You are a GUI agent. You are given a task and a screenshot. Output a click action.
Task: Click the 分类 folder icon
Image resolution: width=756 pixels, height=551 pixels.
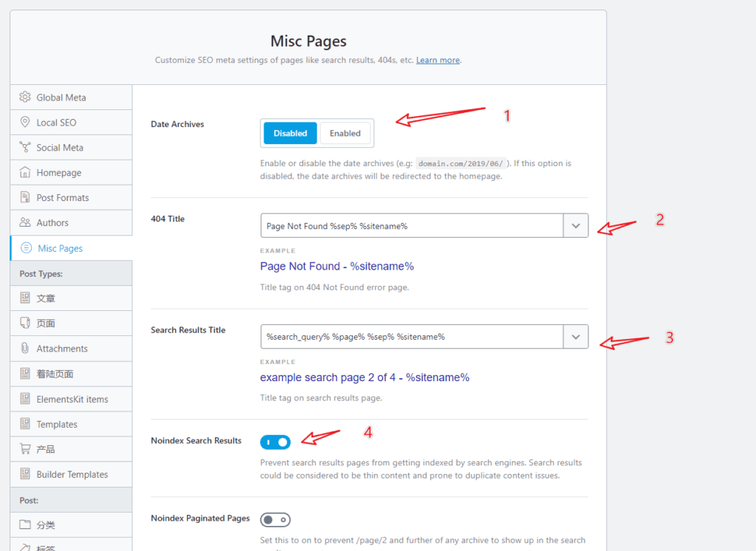(x=25, y=524)
